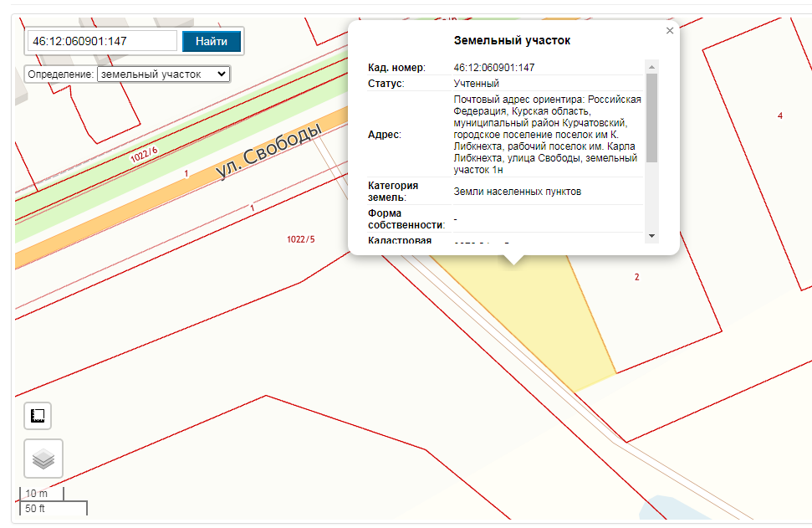The image size is (812, 528).
Task: Click the cadastral number value in popup
Action: click(494, 68)
